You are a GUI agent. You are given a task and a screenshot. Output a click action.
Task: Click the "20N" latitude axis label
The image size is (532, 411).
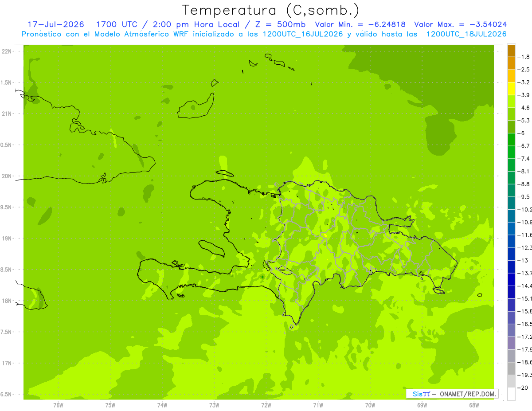coord(7,176)
